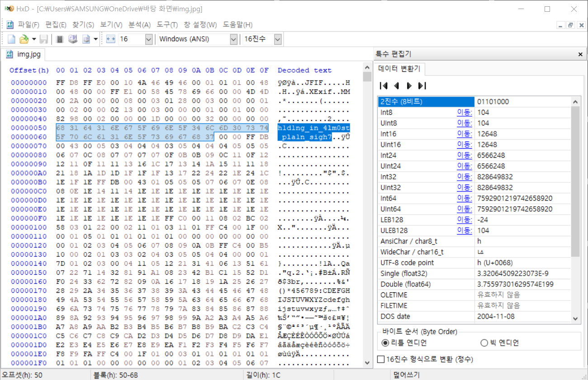Click the binary value 01101000 field
Screen dimensions: 588x380
pyautogui.click(x=523, y=102)
